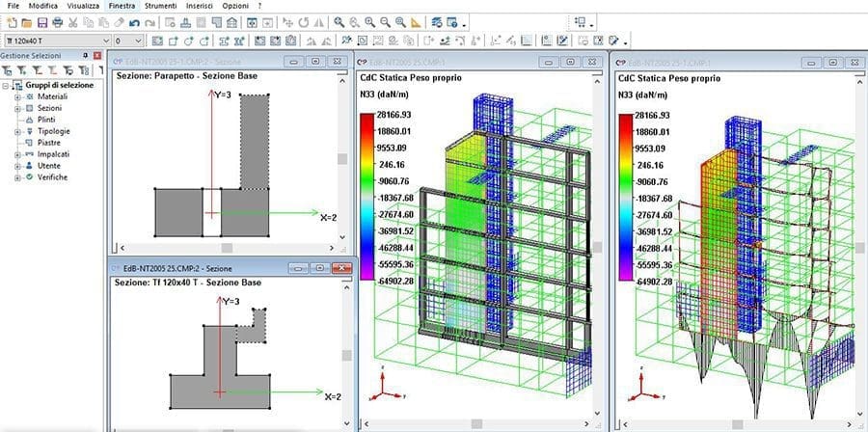Open the overflow arrow ending the second toolbar
This screenshot has width=868, height=432.
[626, 43]
